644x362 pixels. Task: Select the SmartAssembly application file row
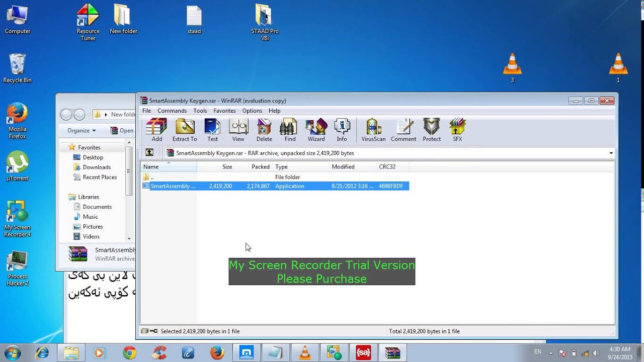click(x=275, y=186)
